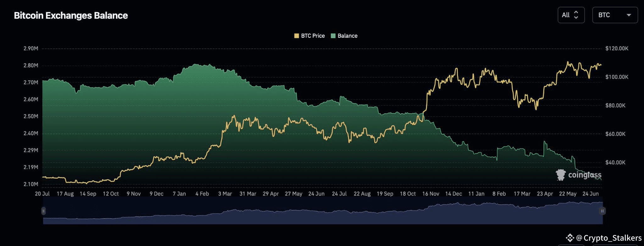Click the 19 Sep date label
The width and height of the screenshot is (644, 246).
click(385, 194)
